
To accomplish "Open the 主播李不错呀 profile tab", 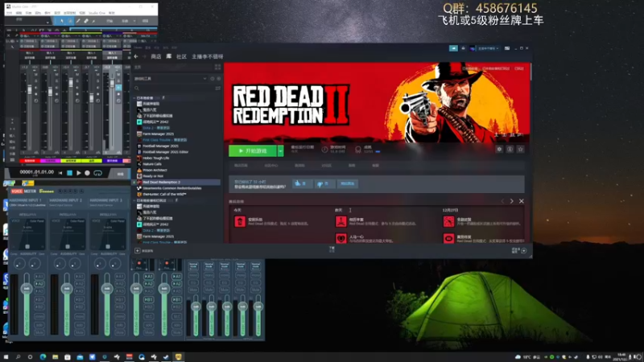I will [208, 56].
